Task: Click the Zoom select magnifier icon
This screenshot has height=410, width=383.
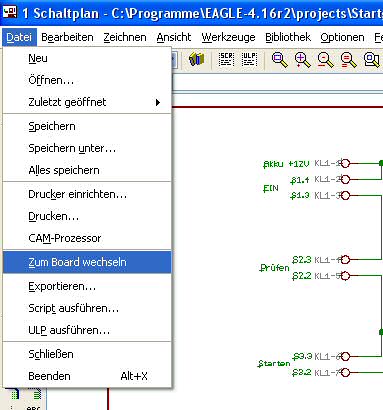Action: tap(372, 60)
